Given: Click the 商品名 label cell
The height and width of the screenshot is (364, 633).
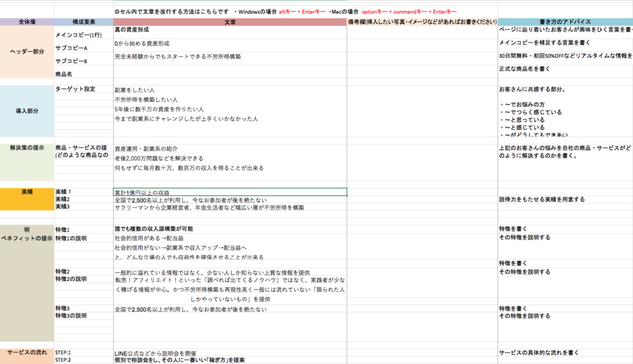Looking at the screenshot, I should pos(83,74).
